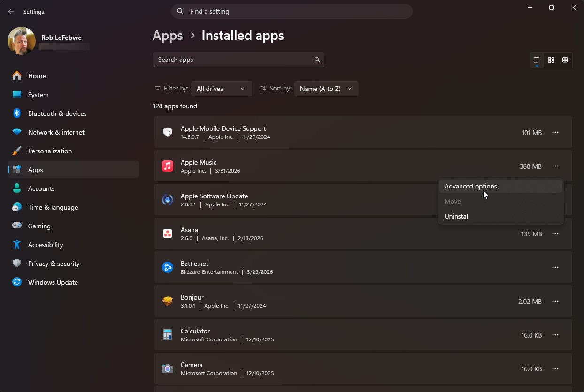Click the Apple Mobile Device Support icon
The width and height of the screenshot is (584, 392).
coord(168,132)
